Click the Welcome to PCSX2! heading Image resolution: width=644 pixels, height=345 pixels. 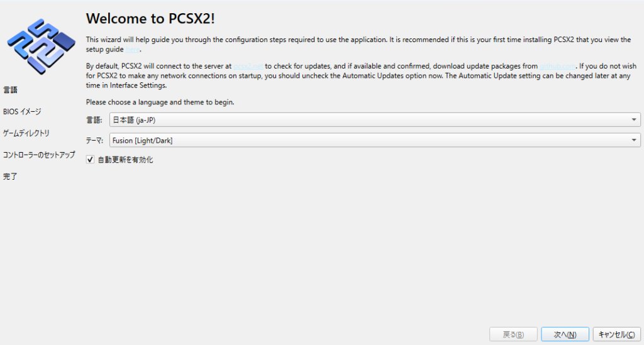coord(150,18)
